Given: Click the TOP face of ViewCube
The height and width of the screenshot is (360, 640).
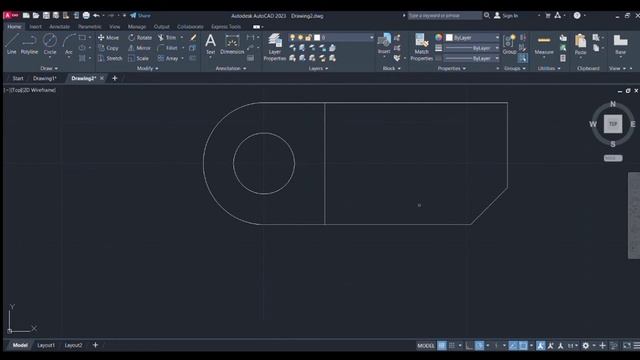Looking at the screenshot, I should pos(613,124).
